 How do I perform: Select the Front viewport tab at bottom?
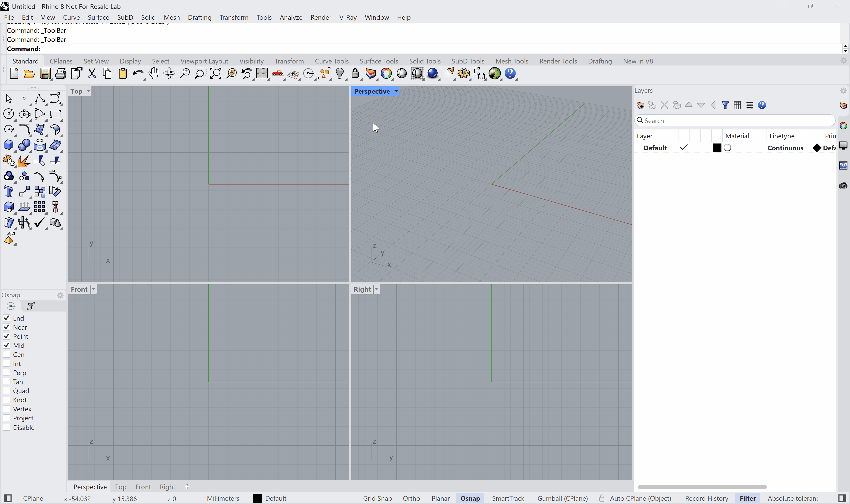(143, 487)
